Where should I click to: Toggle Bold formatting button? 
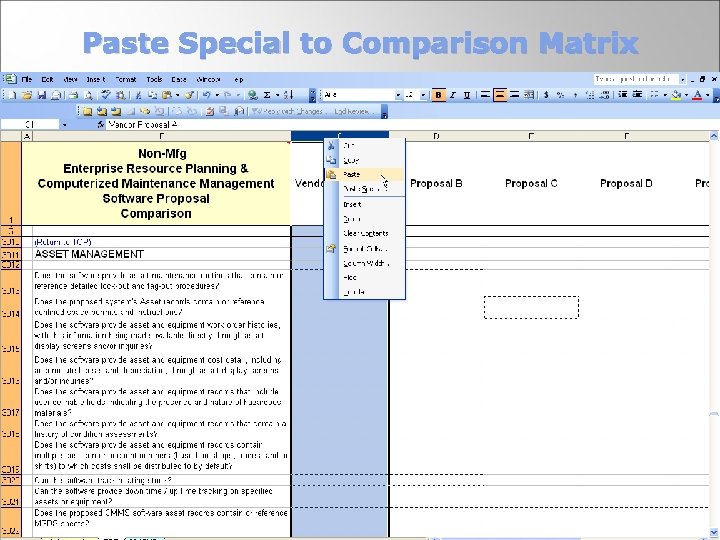tap(438, 95)
